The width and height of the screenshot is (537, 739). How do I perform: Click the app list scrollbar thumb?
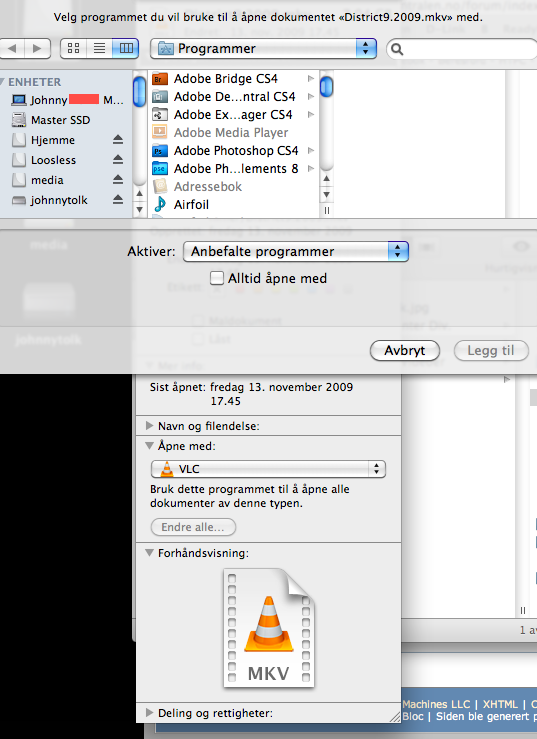[x=326, y=86]
